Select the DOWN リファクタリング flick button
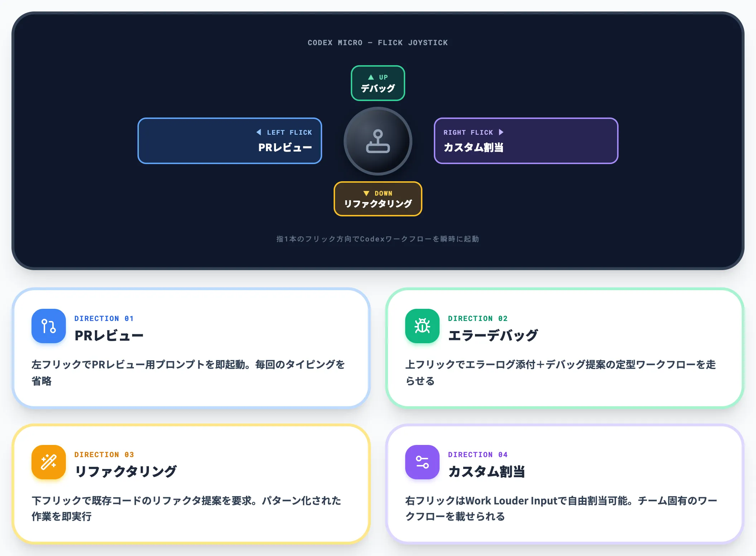The height and width of the screenshot is (556, 756). point(378,199)
